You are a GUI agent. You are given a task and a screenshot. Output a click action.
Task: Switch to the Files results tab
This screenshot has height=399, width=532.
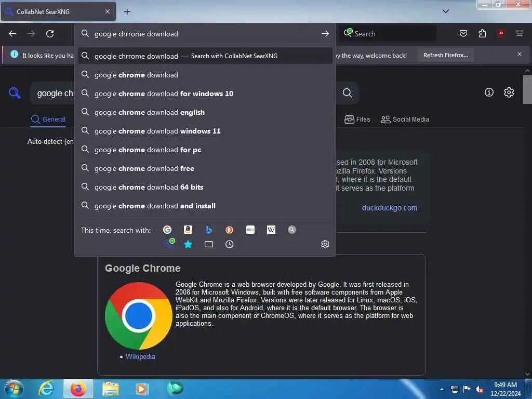[357, 119]
